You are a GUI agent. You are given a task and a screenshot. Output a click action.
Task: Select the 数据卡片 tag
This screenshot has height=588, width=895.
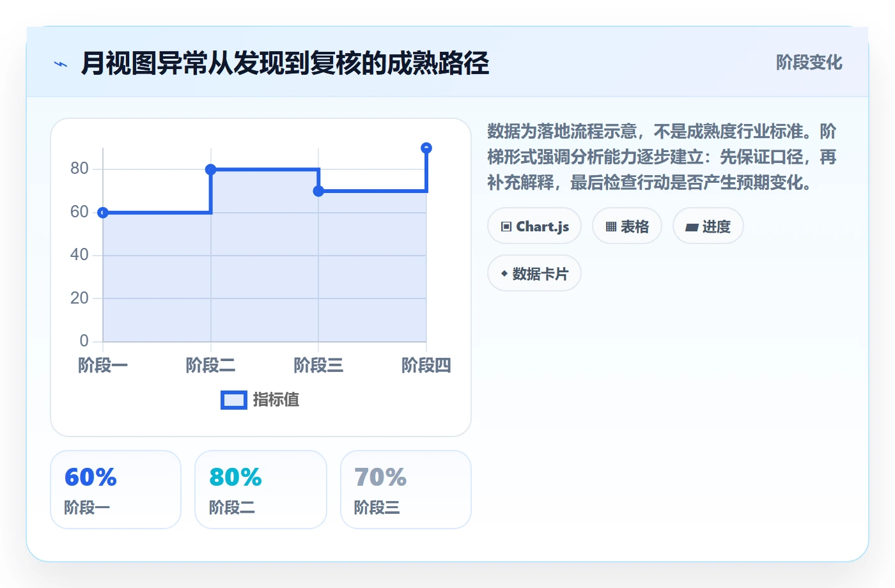pos(534,274)
